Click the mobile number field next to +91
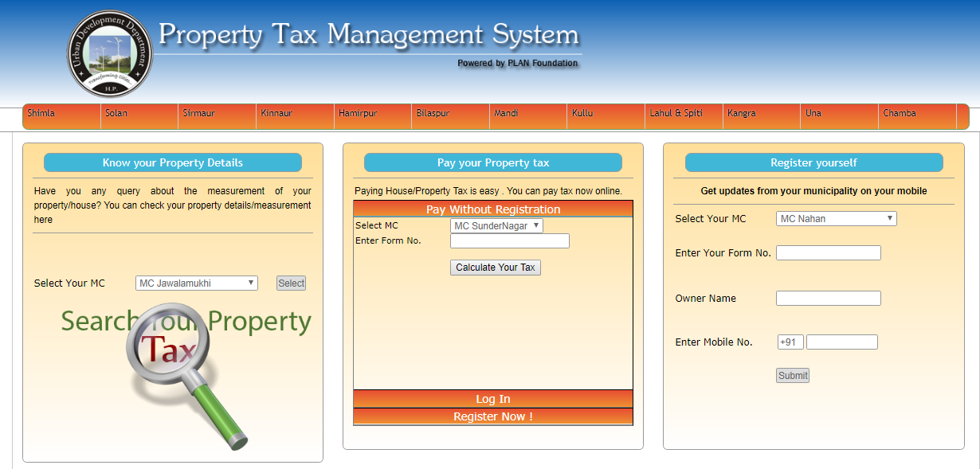The height and width of the screenshot is (469, 980). click(841, 342)
